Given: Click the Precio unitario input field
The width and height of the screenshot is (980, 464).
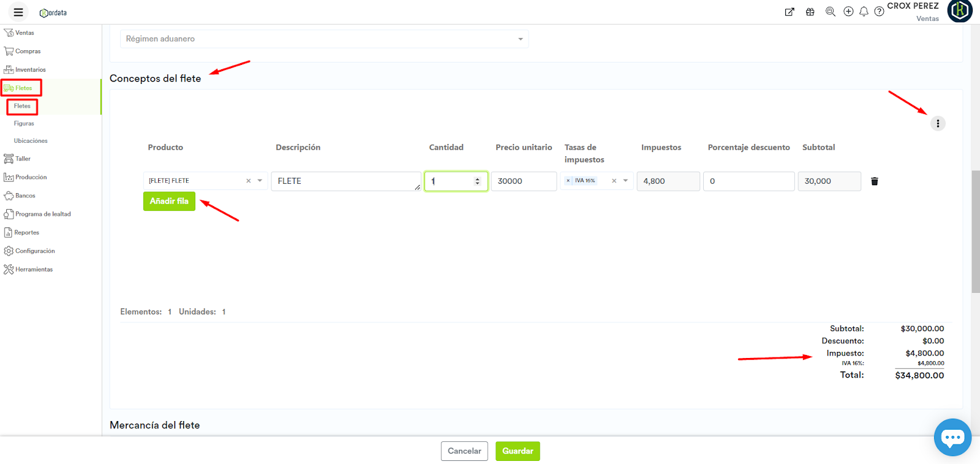Looking at the screenshot, I should pos(524,181).
